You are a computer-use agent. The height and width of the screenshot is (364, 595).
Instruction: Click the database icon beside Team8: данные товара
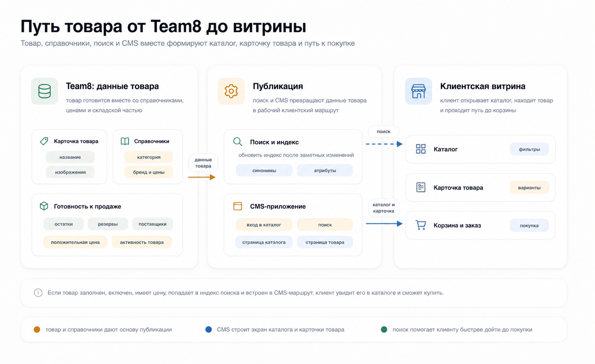click(44, 91)
